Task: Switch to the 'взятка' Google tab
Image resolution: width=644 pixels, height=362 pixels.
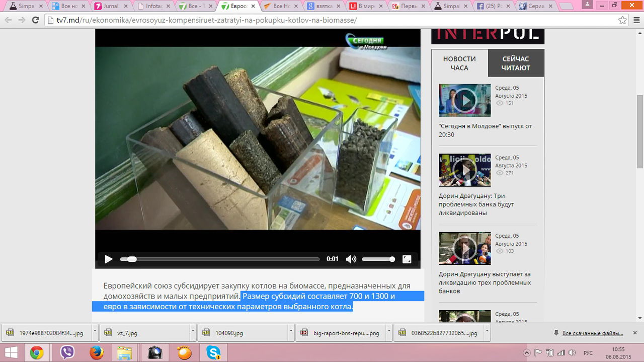Action: tap(324, 7)
